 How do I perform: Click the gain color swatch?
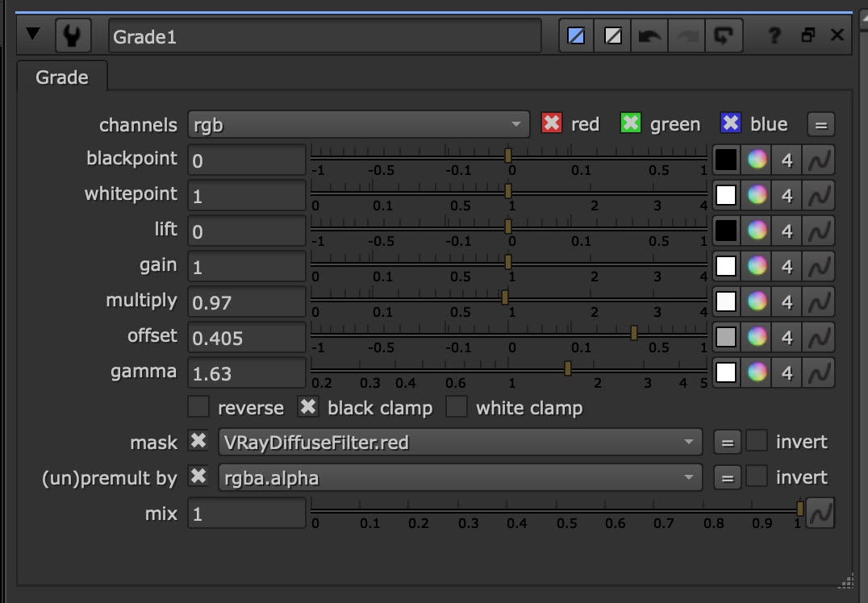(x=726, y=266)
